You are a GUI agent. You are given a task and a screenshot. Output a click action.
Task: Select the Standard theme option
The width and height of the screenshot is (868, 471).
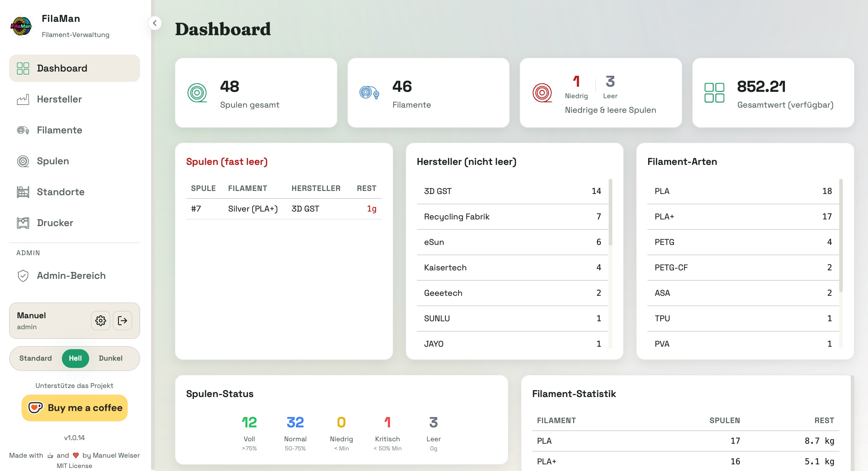pyautogui.click(x=35, y=358)
